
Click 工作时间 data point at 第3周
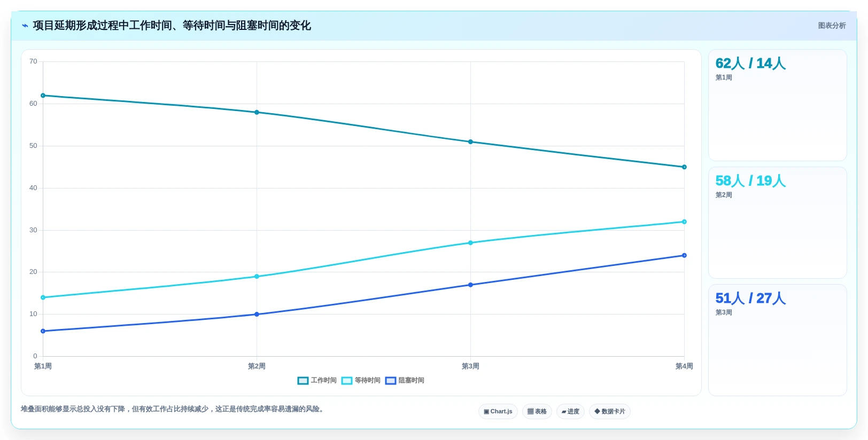tap(470, 142)
